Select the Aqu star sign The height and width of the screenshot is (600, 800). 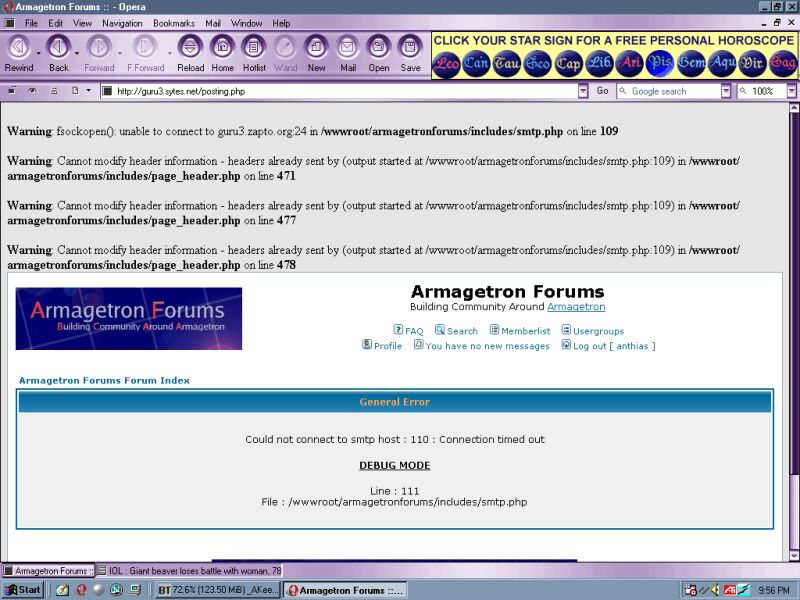(x=722, y=64)
